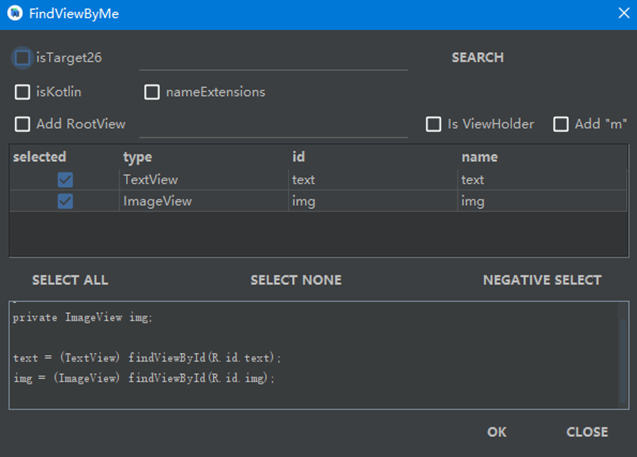Toggle the isKotlin checkbox
This screenshot has height=457, width=637.
click(22, 92)
